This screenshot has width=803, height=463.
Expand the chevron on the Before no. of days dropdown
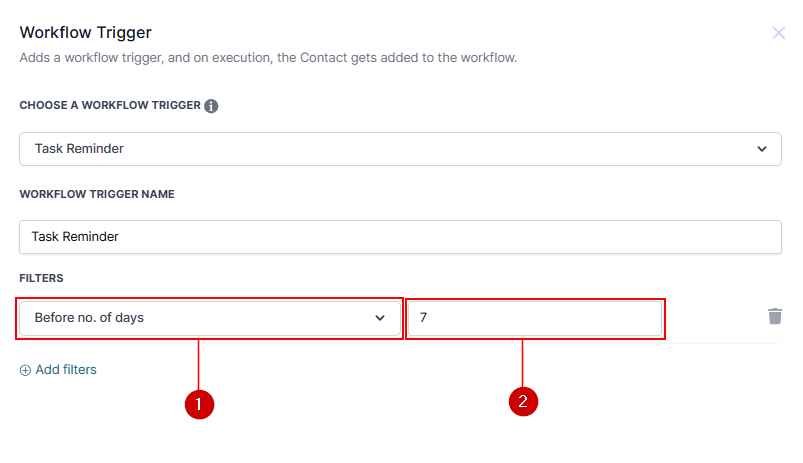coord(380,318)
